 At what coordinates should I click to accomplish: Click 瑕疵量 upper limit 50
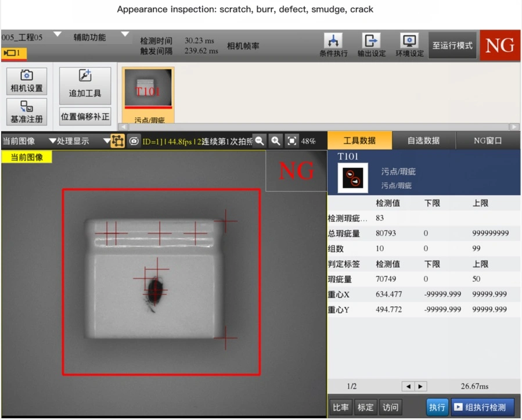click(476, 279)
